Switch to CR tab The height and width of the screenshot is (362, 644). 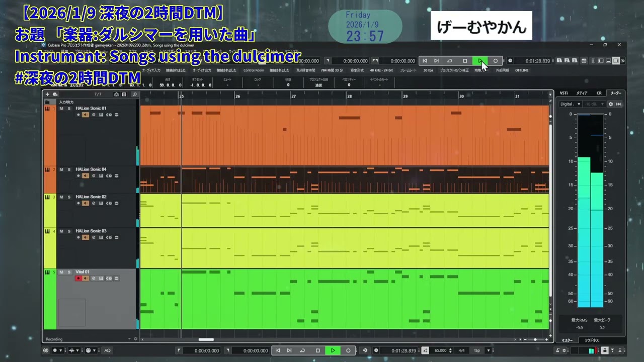599,93
